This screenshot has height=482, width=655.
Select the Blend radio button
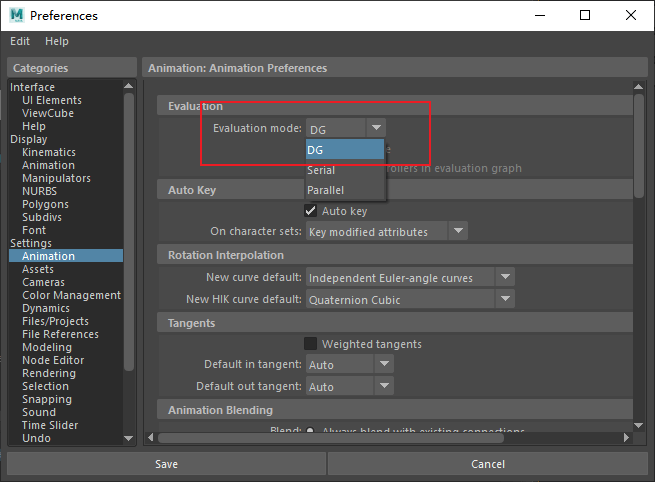[310, 429]
